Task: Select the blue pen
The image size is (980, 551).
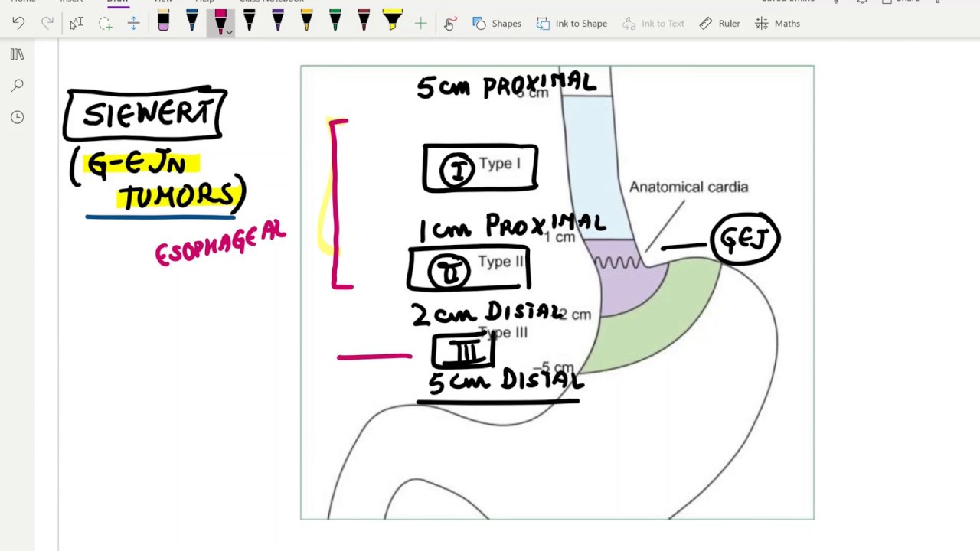Action: click(192, 22)
